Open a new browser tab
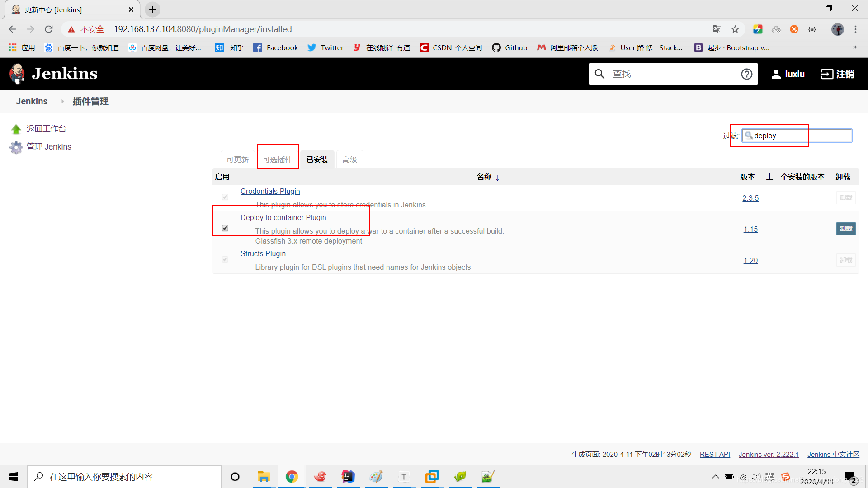The image size is (868, 488). 153,9
